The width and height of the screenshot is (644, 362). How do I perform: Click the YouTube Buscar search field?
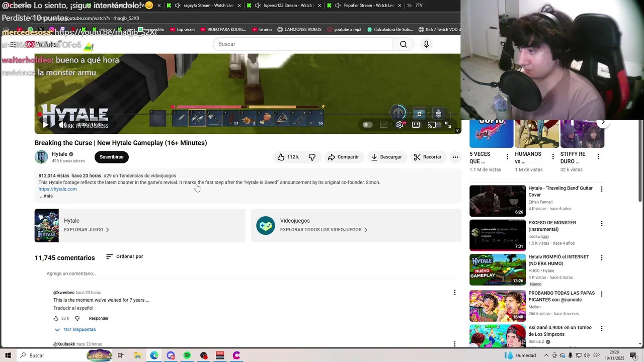[x=303, y=44]
